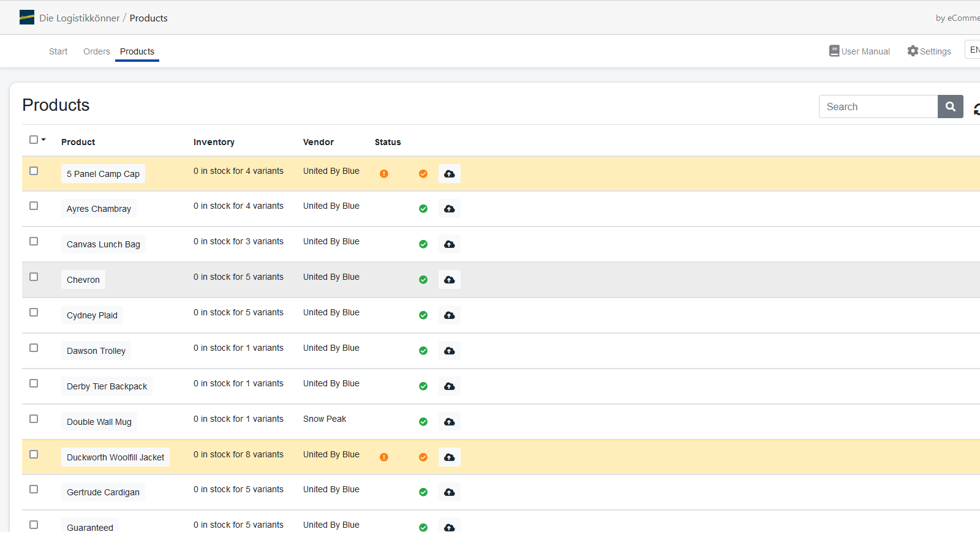Image resolution: width=980 pixels, height=551 pixels.
Task: Select the Dawson Trolley row checkbox
Action: (x=34, y=348)
